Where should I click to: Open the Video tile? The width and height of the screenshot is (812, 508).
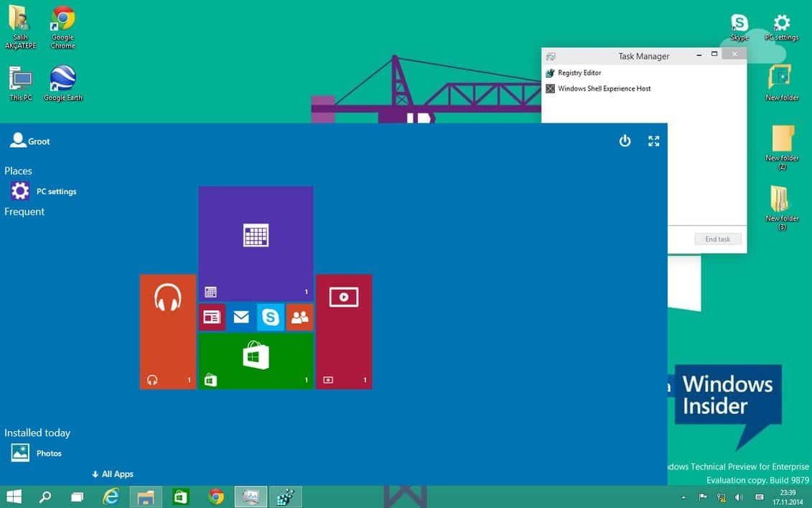344,332
